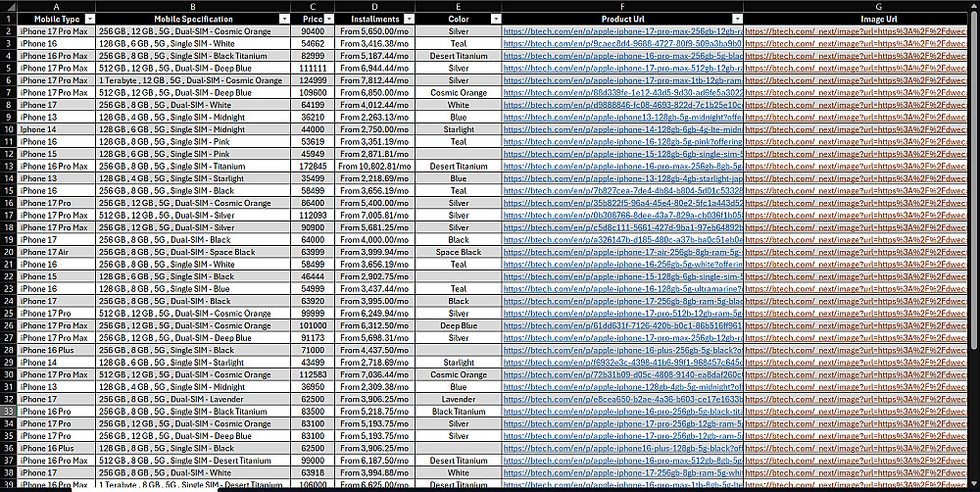The height and width of the screenshot is (492, 980).
Task: Select 'iPhone 16 Pro' cell in row 33
Action: pos(56,412)
